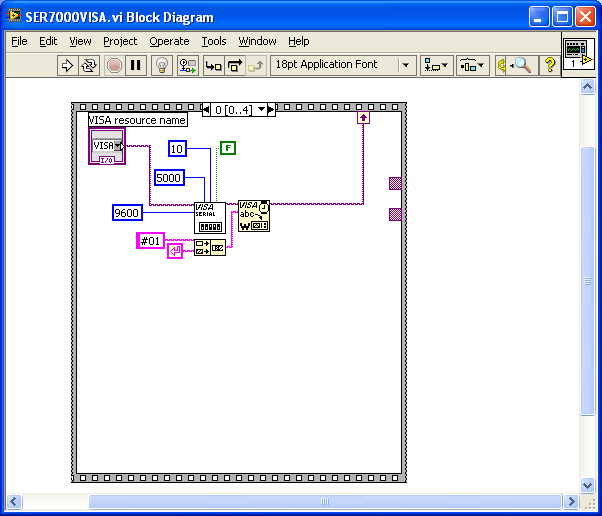
Task: Click the VI connector icon pane
Action: (x=579, y=54)
